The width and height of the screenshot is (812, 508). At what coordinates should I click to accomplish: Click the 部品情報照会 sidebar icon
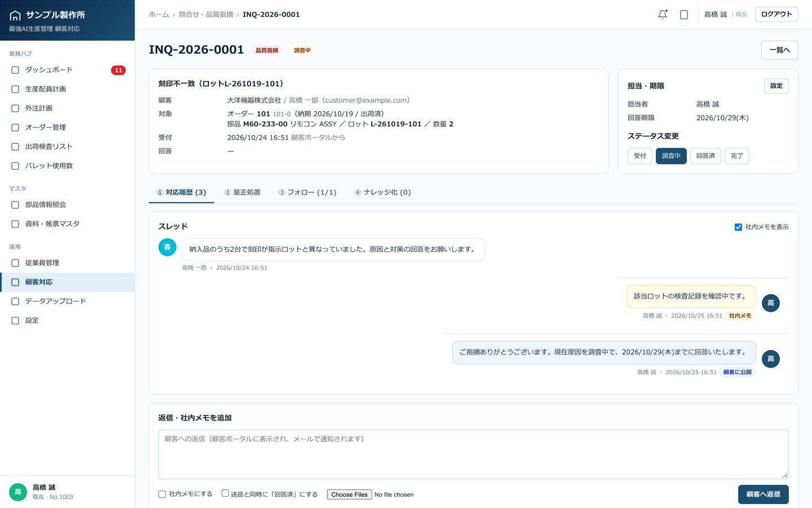(x=15, y=205)
